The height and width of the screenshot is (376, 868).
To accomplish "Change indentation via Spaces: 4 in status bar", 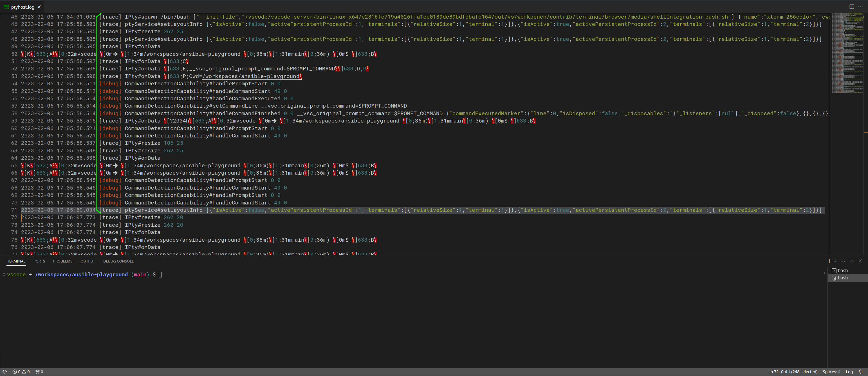I will click(832, 371).
